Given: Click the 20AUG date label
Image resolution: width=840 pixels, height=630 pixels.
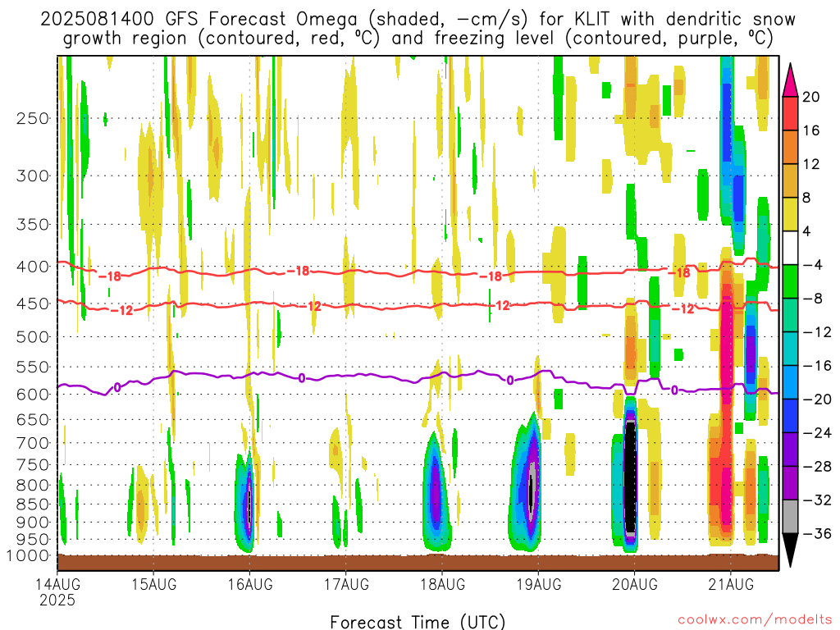Looking at the screenshot, I should [x=634, y=584].
